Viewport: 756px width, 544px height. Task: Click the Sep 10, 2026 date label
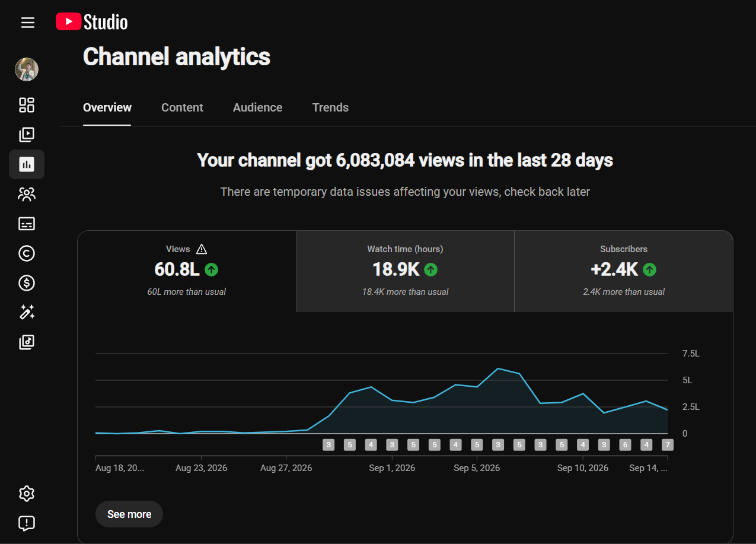[x=583, y=468]
